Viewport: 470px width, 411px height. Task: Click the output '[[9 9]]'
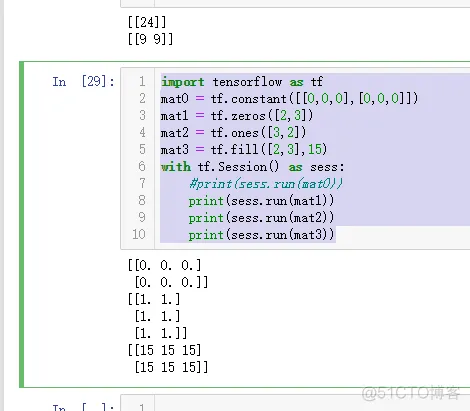tap(151, 39)
